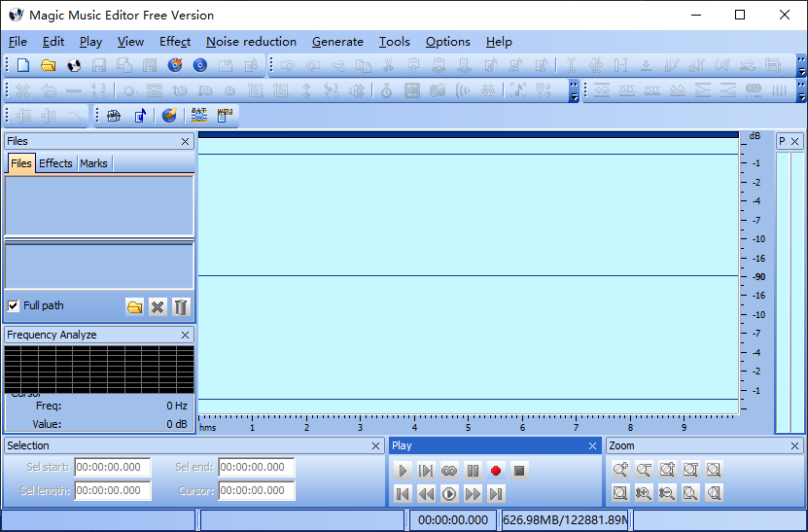
Task: Click the yellow Open folder toolbar icon
Action: pyautogui.click(x=48, y=65)
